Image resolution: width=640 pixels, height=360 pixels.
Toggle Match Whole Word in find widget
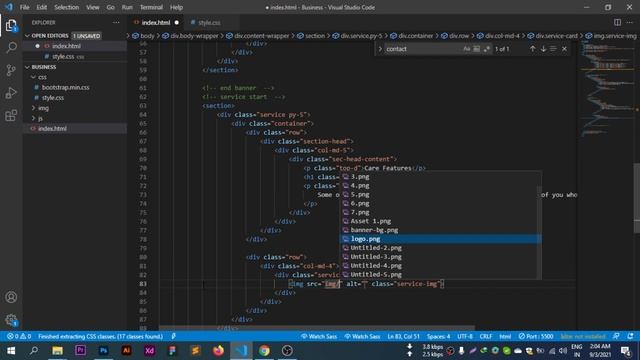(476, 49)
